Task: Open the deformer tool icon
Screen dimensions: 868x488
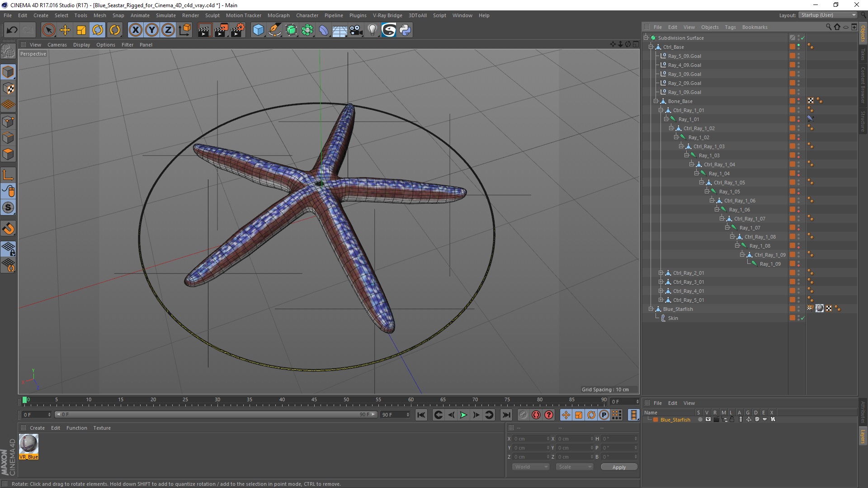Action: tap(324, 30)
